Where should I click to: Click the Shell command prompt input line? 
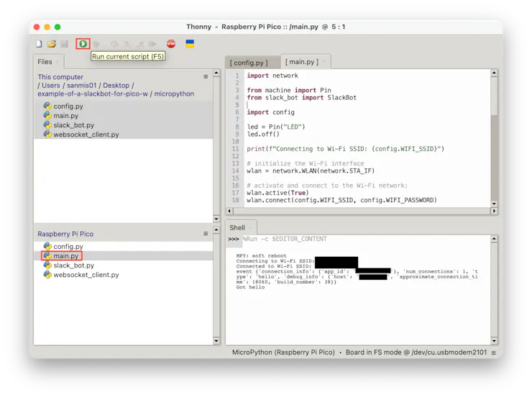pyautogui.click(x=359, y=239)
